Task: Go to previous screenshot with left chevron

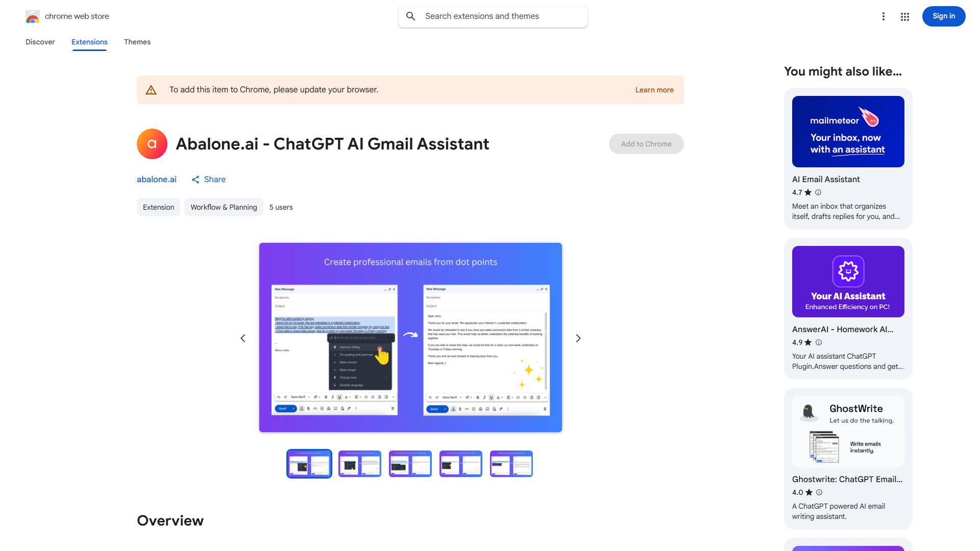Action: [243, 338]
